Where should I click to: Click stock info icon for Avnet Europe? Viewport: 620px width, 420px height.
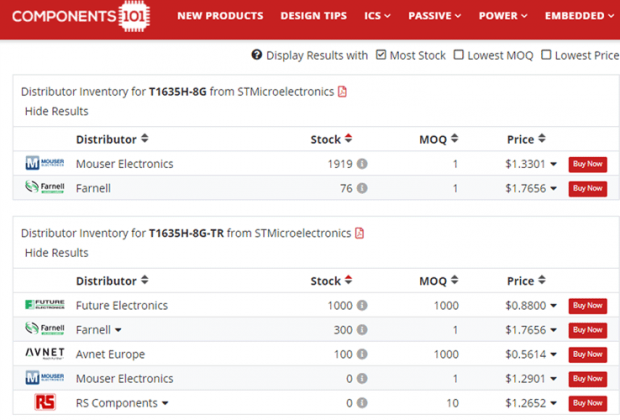(x=362, y=354)
